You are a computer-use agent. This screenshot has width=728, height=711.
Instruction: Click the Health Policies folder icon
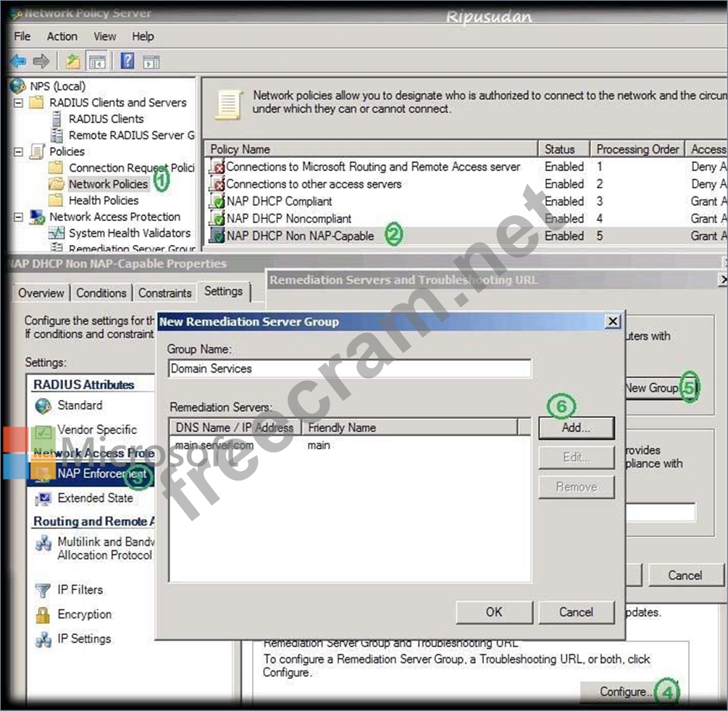click(x=56, y=200)
